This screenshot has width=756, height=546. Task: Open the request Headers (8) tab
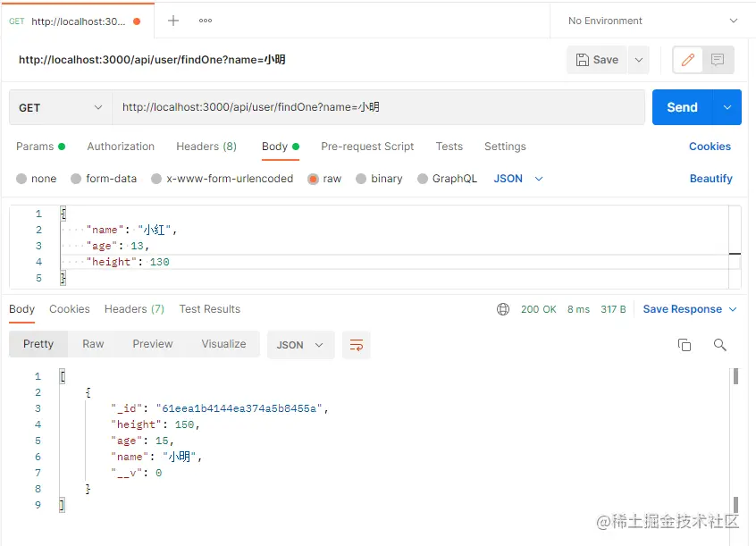206,147
